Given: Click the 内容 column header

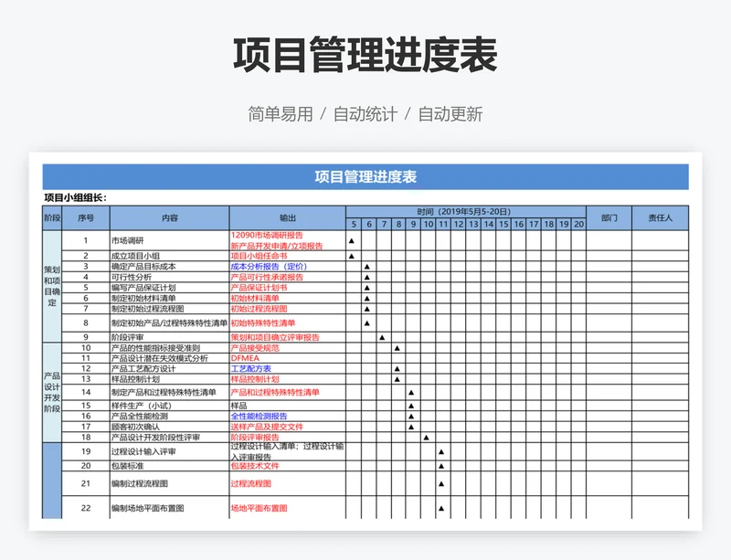Looking at the screenshot, I should [x=170, y=217].
